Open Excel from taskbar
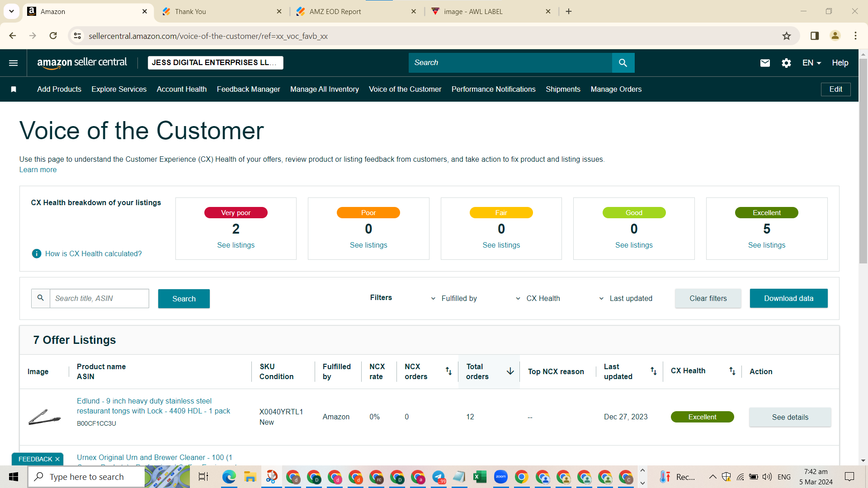 click(x=480, y=477)
